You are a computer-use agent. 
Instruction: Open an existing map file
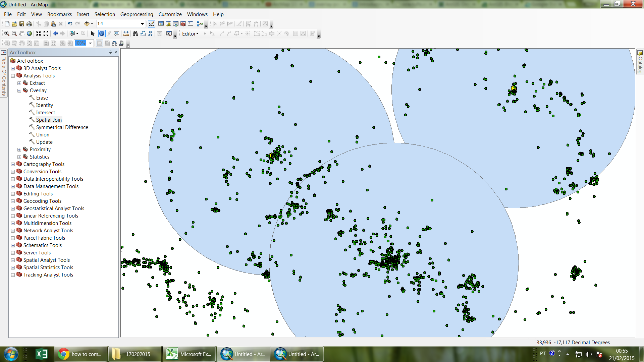click(x=14, y=24)
